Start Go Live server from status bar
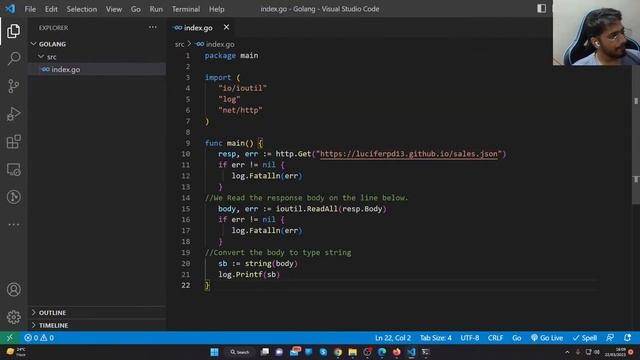The width and height of the screenshot is (640, 360). pyautogui.click(x=547, y=338)
